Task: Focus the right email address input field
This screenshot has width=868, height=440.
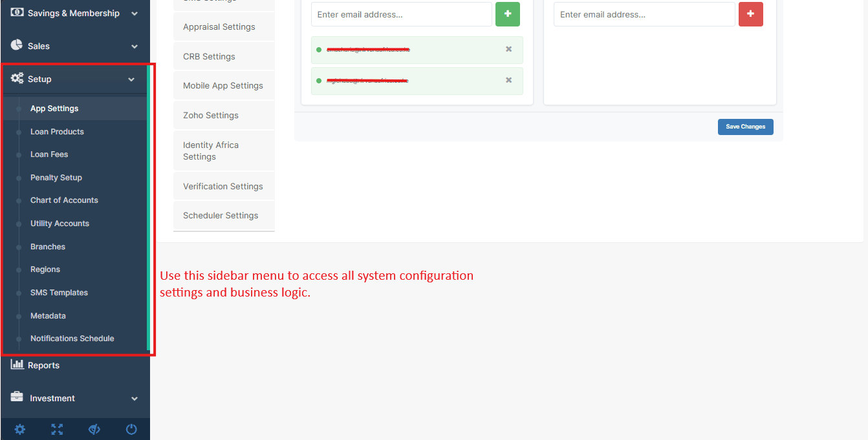Action: pos(644,14)
